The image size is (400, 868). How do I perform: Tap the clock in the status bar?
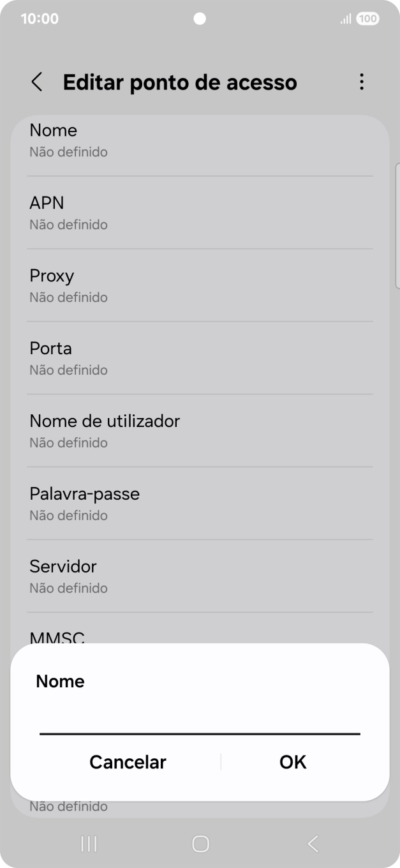click(41, 19)
